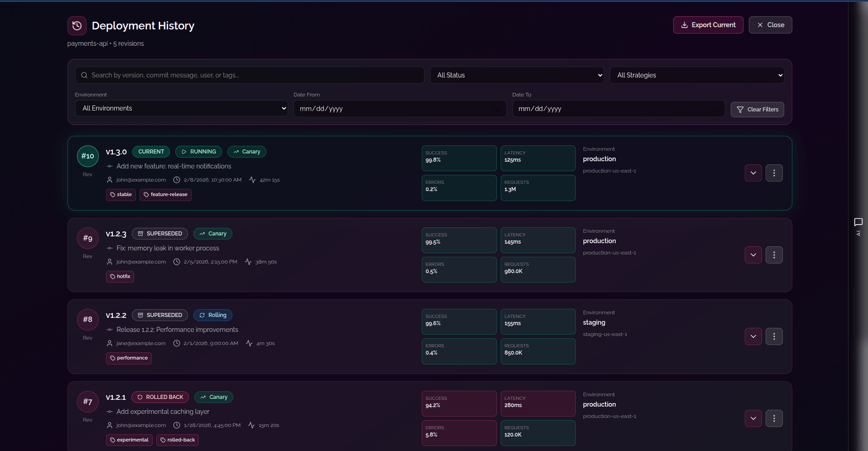The image size is (868, 451).
Task: Open the kebab menu on revision #8
Action: (774, 336)
